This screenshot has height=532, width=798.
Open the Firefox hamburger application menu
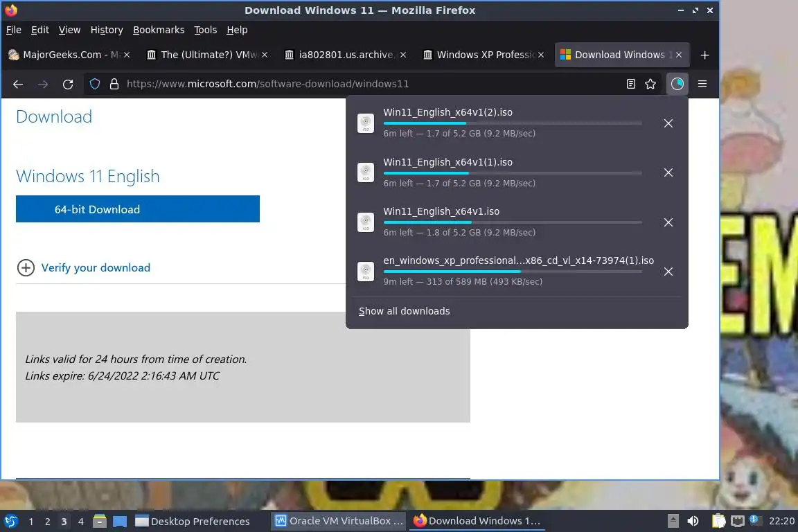pyautogui.click(x=702, y=84)
